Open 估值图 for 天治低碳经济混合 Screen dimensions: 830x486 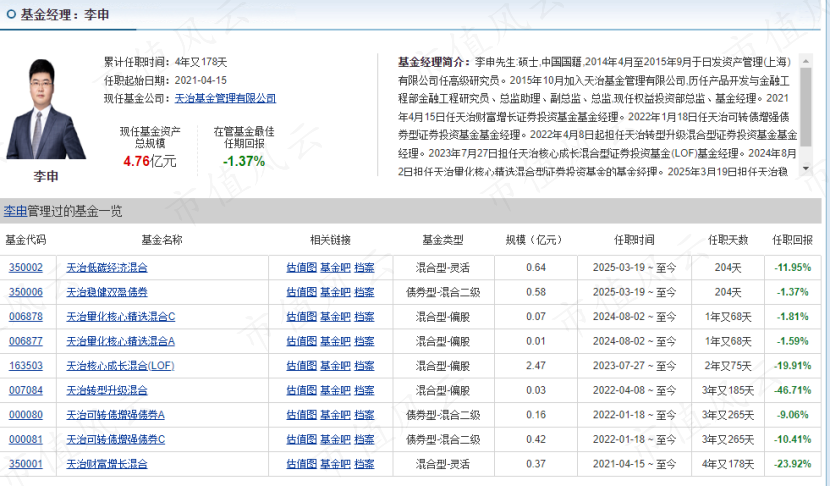(x=301, y=267)
